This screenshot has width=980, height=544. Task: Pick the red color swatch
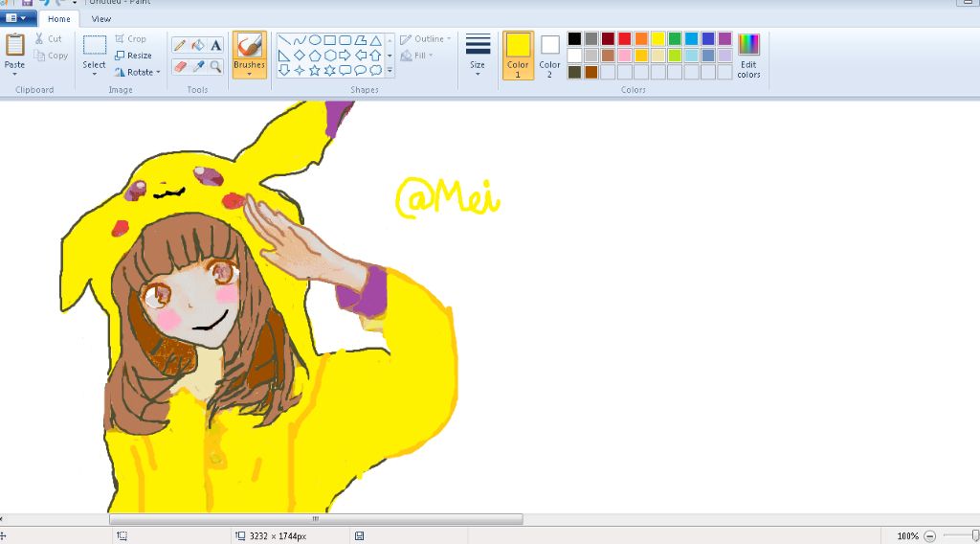pos(624,38)
